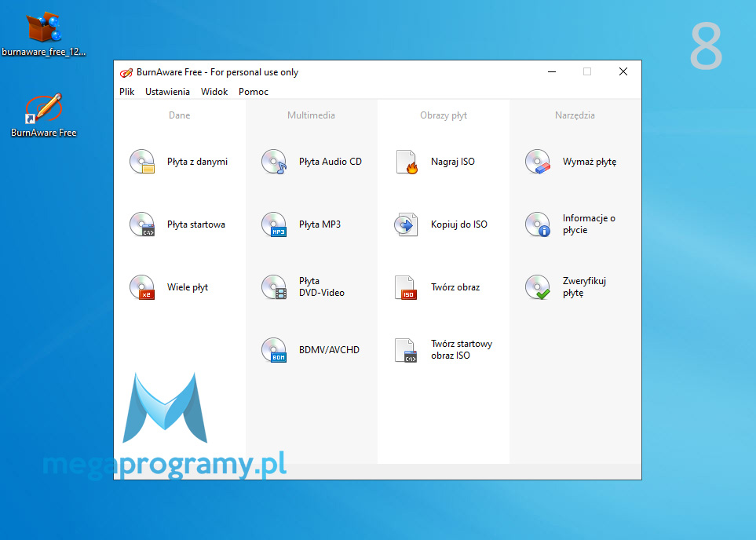Click the BurnAware title bar app icon
The height and width of the screenshot is (540, 756).
[x=126, y=72]
